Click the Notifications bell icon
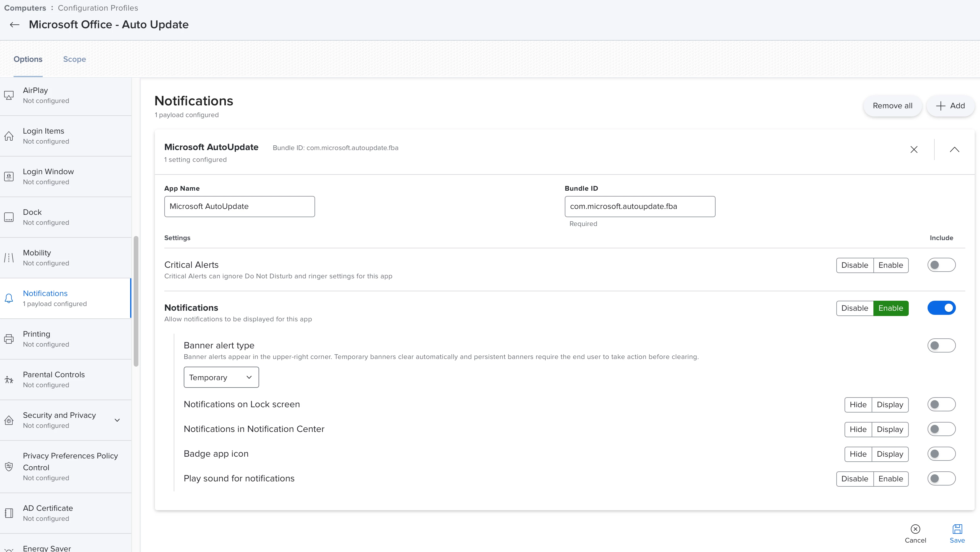 pos(9,298)
